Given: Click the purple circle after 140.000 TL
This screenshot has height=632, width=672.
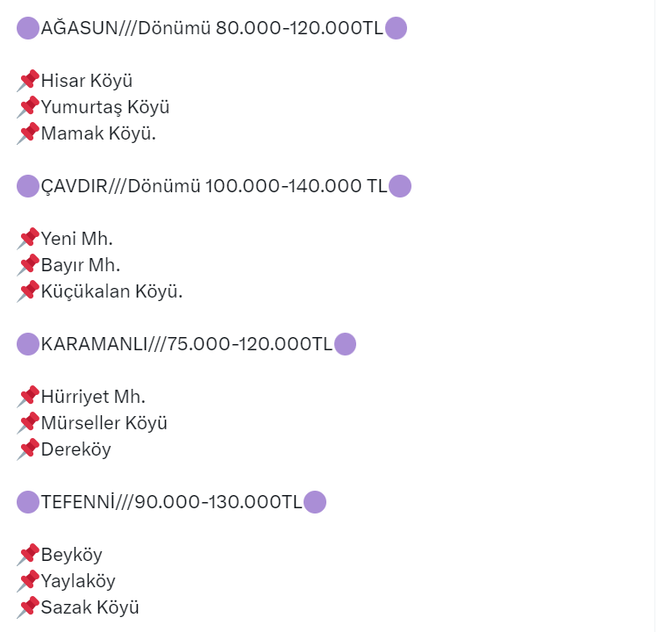Looking at the screenshot, I should point(400,186).
